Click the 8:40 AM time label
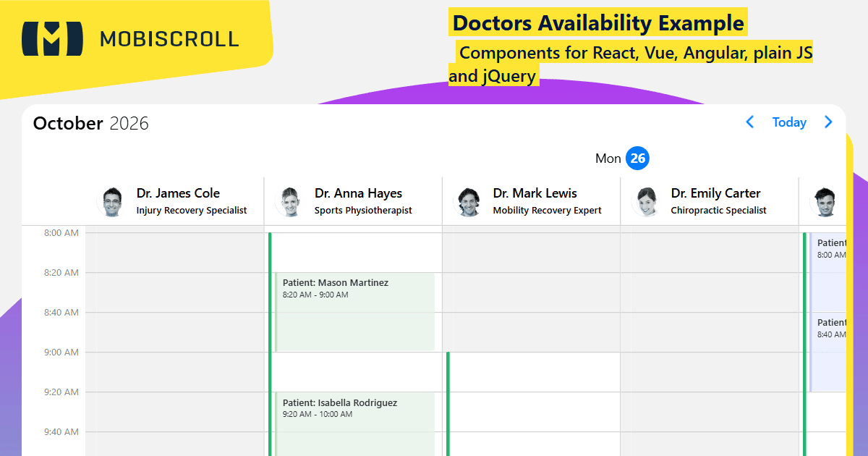 pyautogui.click(x=61, y=313)
